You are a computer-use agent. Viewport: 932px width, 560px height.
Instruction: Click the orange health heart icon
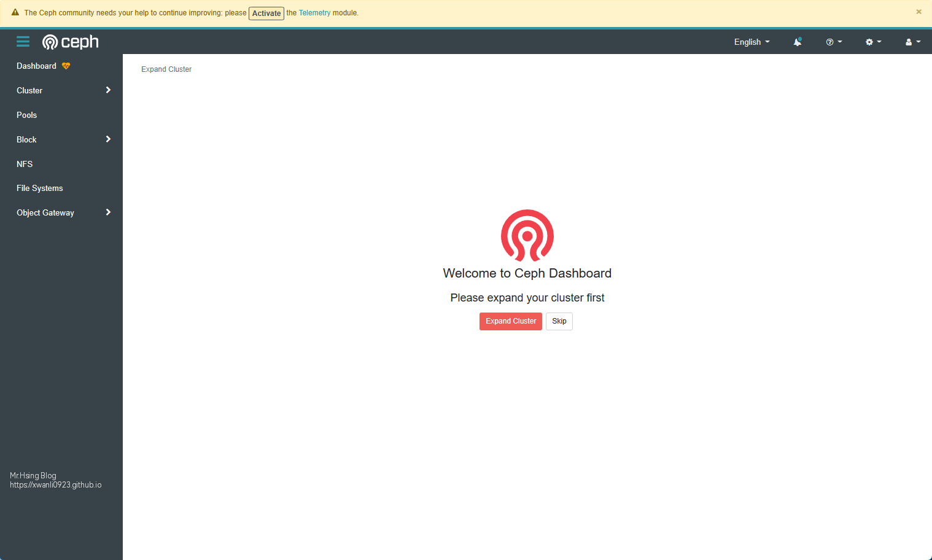click(x=66, y=66)
